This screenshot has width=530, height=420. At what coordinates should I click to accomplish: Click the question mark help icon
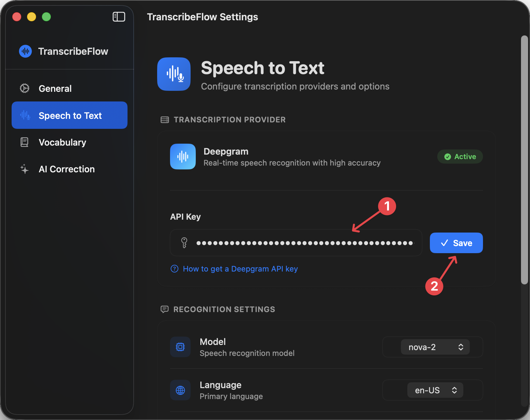tap(174, 269)
